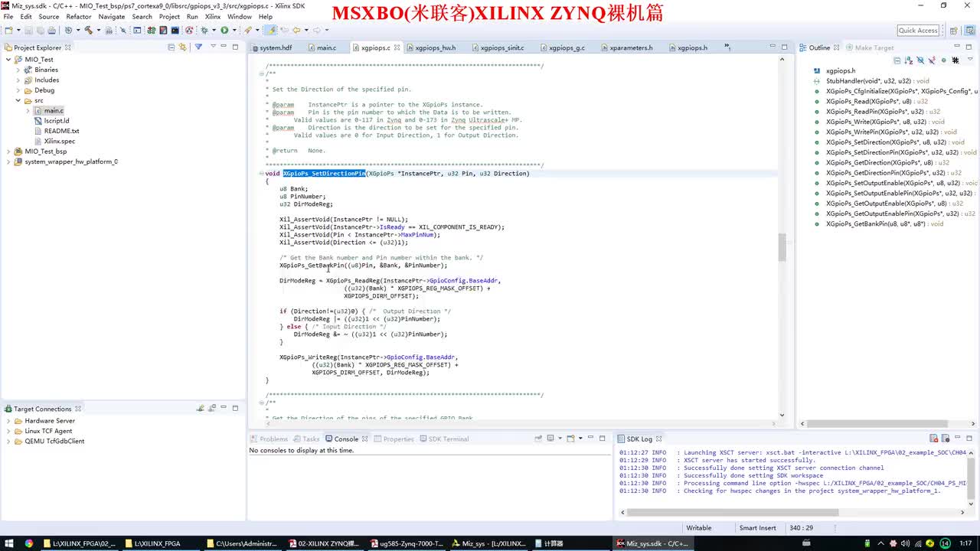Click the green Run button icon
The width and height of the screenshot is (980, 551).
pos(224,30)
